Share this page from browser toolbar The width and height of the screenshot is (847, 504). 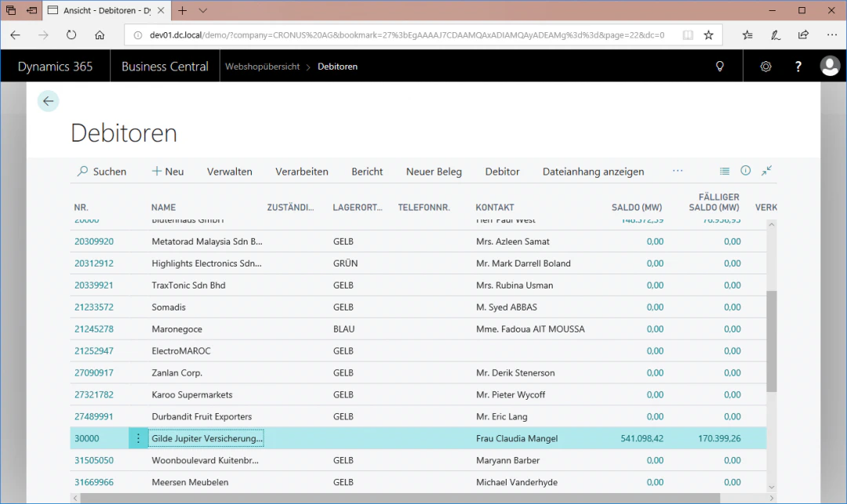(804, 35)
